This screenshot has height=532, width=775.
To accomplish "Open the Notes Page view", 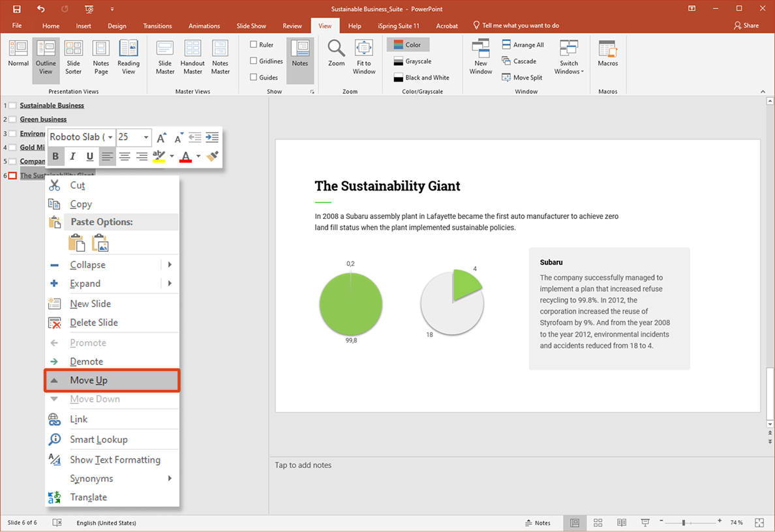I will 100,56.
